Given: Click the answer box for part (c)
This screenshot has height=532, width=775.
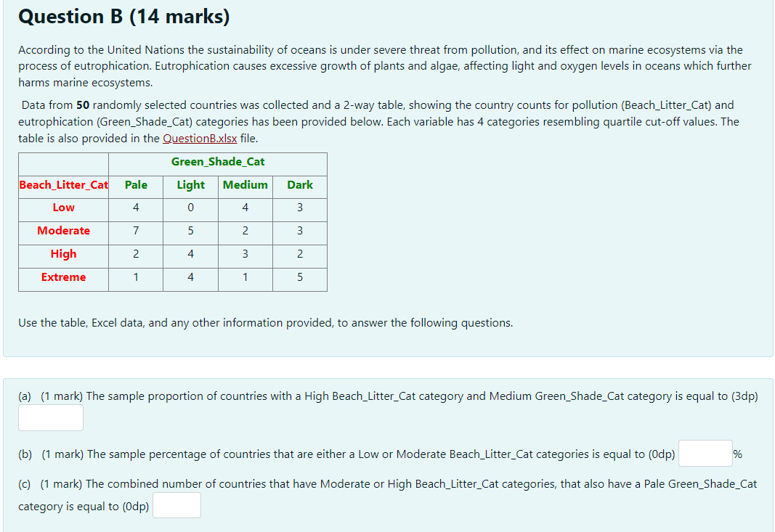Looking at the screenshot, I should (176, 505).
